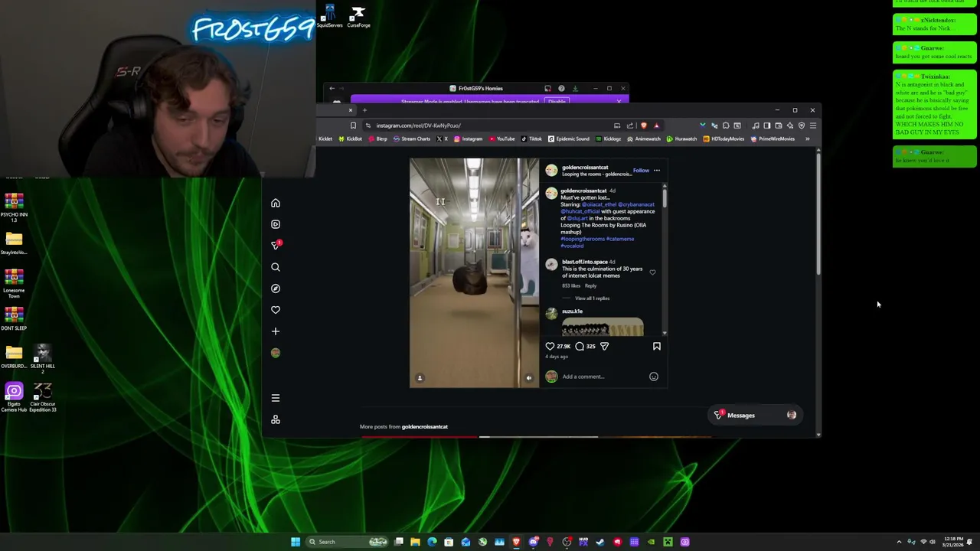
Task: Save the reel with the bookmark icon
Action: point(657,346)
